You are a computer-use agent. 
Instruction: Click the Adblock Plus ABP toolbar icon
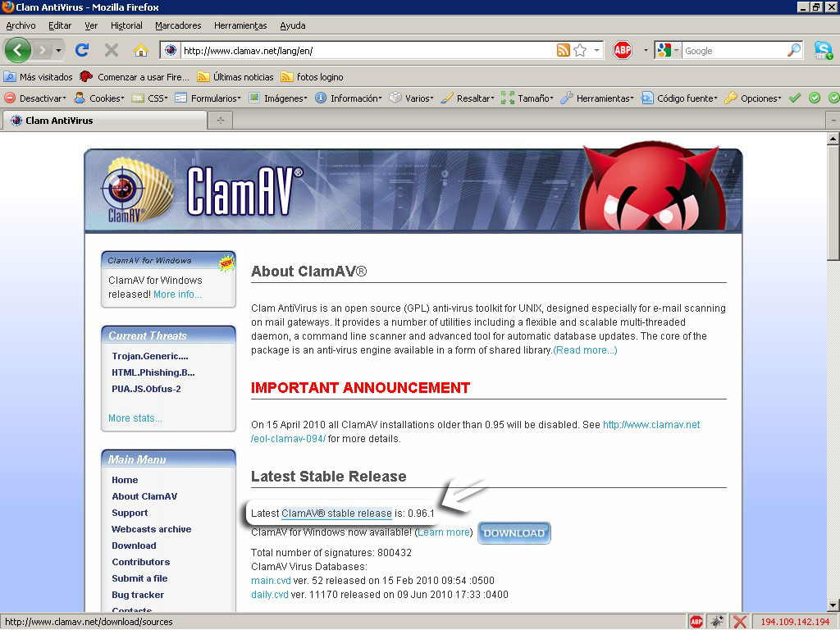pos(622,50)
